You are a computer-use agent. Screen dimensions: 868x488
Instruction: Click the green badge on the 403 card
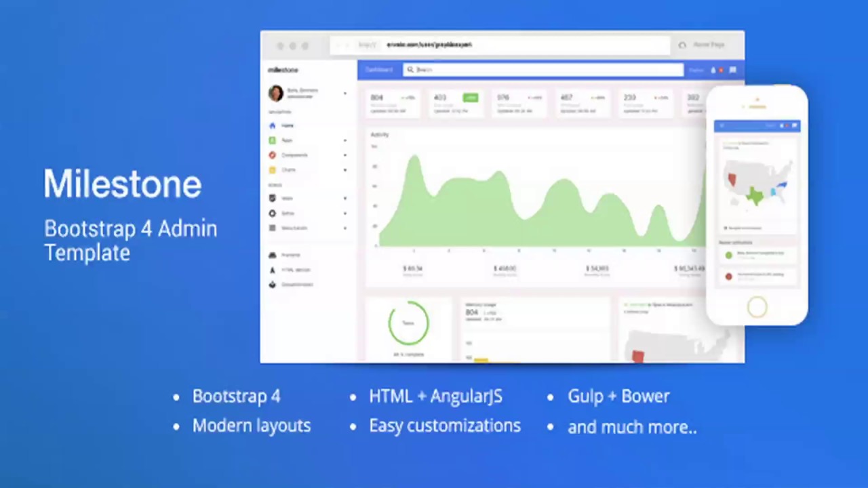[470, 98]
